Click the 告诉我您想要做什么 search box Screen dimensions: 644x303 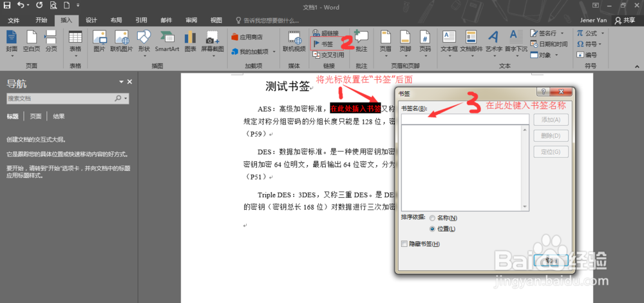267,20
